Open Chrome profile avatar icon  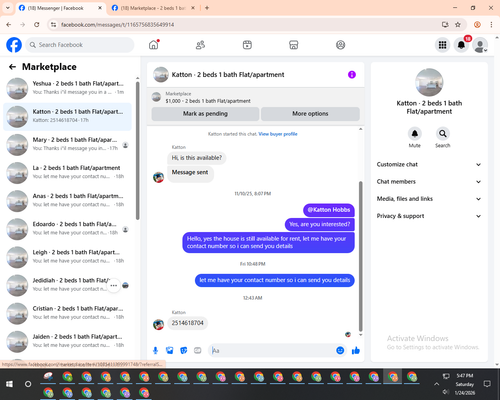point(477,24)
